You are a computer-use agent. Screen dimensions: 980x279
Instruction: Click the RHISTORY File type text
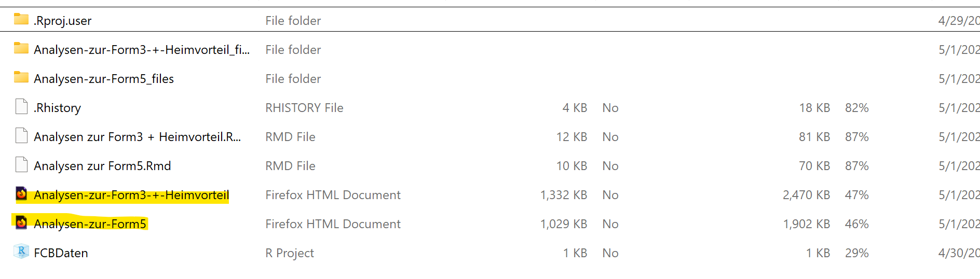pyautogui.click(x=304, y=108)
